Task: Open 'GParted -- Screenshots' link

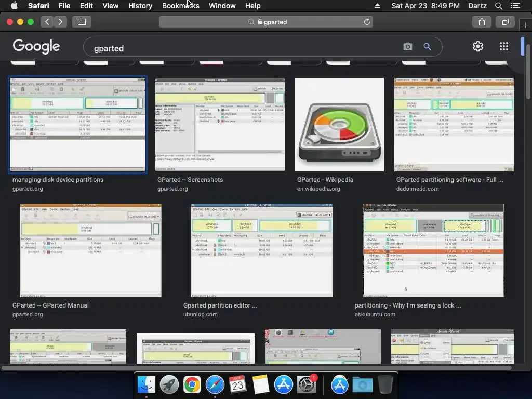Action: (190, 179)
